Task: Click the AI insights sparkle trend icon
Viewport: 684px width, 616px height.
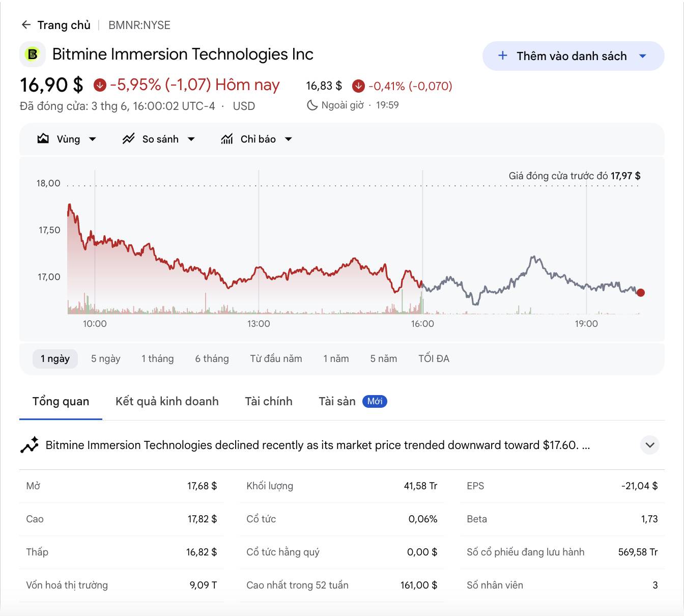Action: coord(30,444)
